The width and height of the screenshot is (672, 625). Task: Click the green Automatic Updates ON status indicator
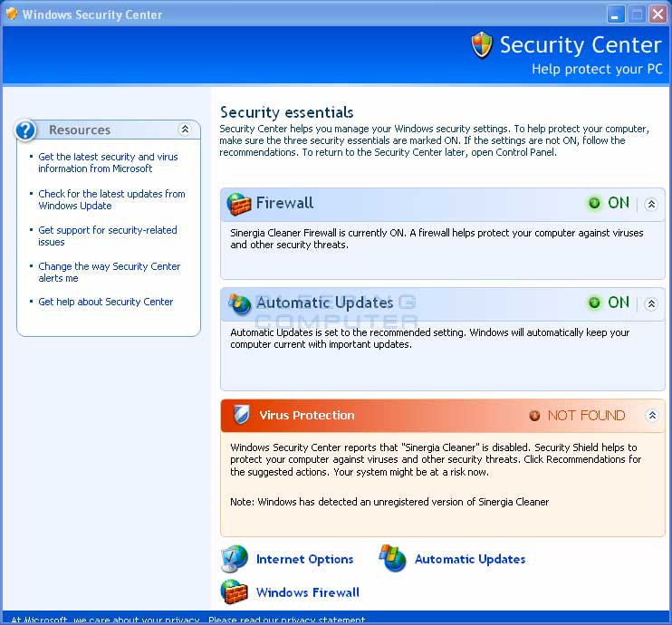(594, 303)
